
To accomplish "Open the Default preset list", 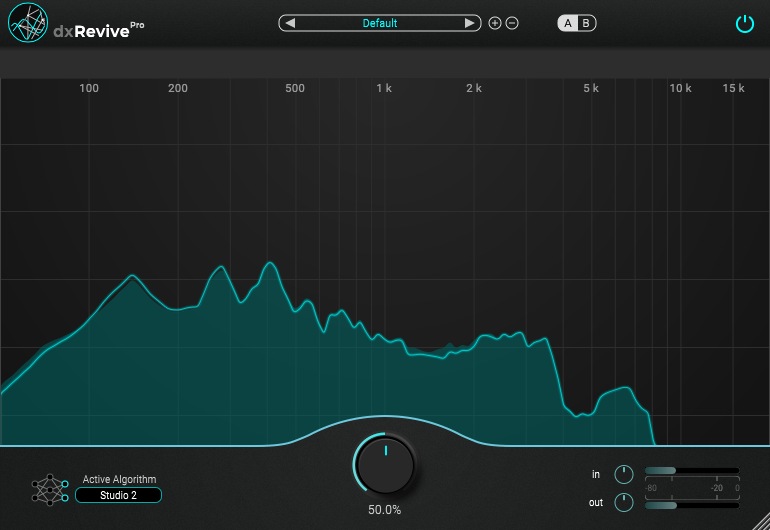I will point(380,23).
